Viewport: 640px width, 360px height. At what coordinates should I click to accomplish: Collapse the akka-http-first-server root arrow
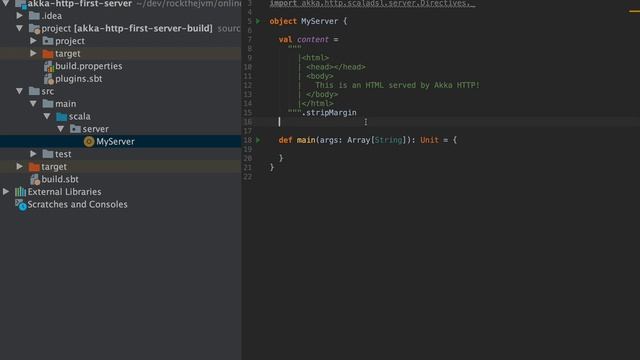(6, 3)
